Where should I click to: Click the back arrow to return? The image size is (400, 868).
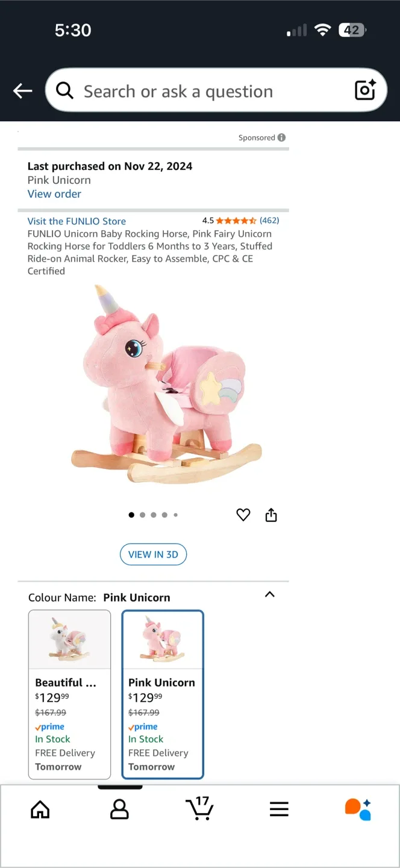[x=22, y=90]
